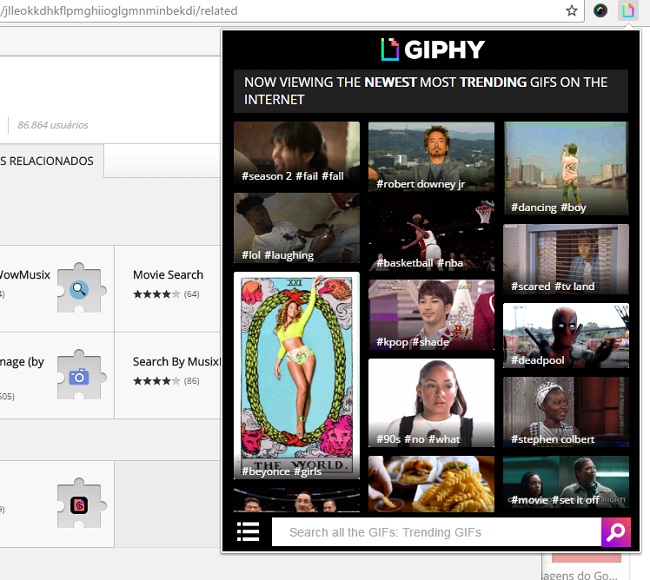Click the Search By Musix star rating (86)
The height and width of the screenshot is (580, 650).
point(166,381)
